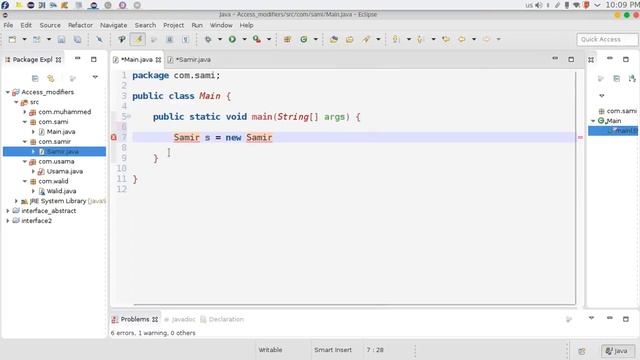Collapse the com.sami package
The image size is (640, 360).
point(24,122)
